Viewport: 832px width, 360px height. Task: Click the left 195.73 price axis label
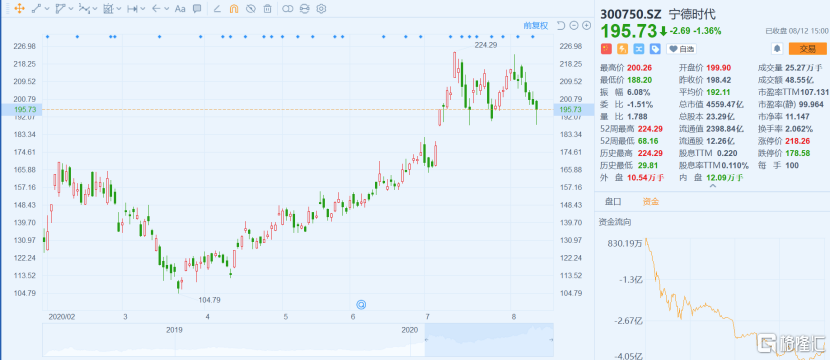pyautogui.click(x=21, y=109)
